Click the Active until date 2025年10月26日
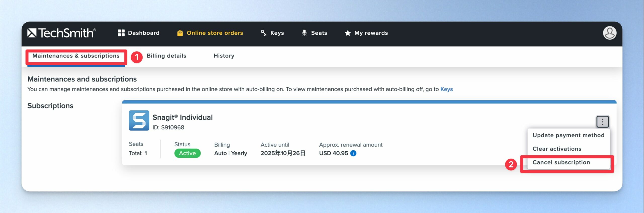644x213 pixels. coord(283,153)
